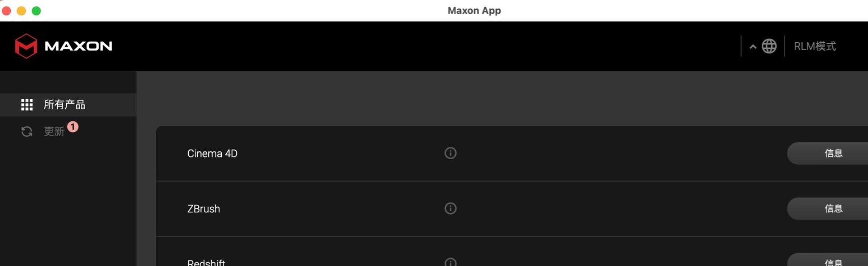Image resolution: width=868 pixels, height=266 pixels.
Task: Open the info circle icon for Cinema 4D
Action: coord(450,153)
